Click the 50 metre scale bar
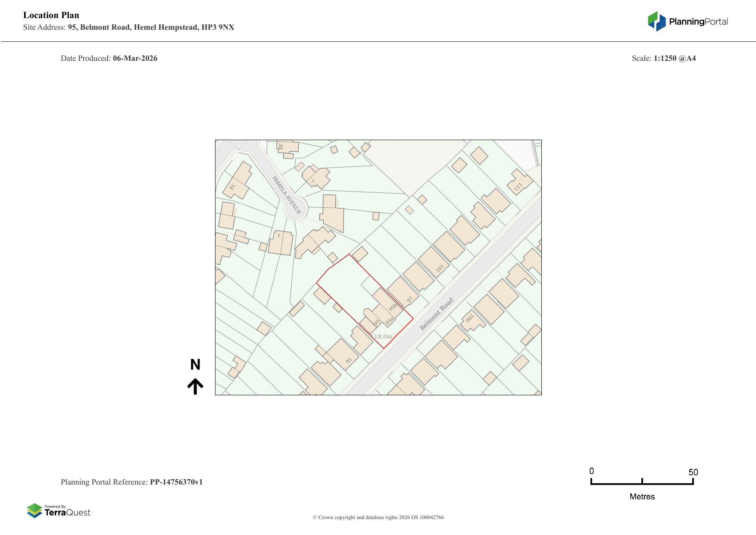Screen dimensions: 756x535 click(642, 482)
